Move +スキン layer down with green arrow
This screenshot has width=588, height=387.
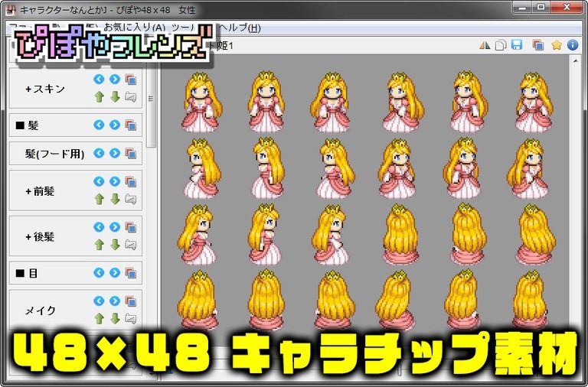point(115,96)
